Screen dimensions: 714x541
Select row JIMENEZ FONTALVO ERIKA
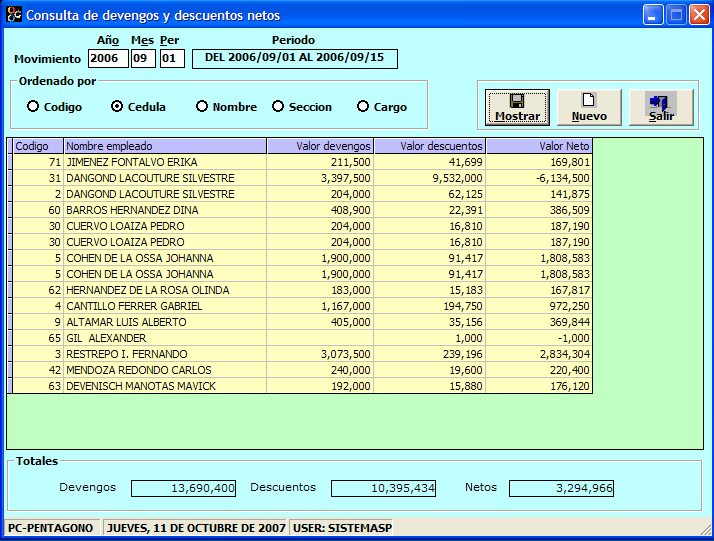(x=302, y=162)
